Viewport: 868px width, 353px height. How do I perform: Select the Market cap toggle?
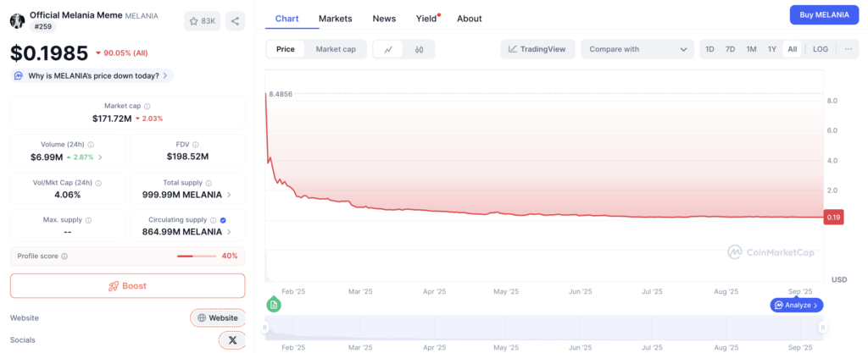coord(336,49)
